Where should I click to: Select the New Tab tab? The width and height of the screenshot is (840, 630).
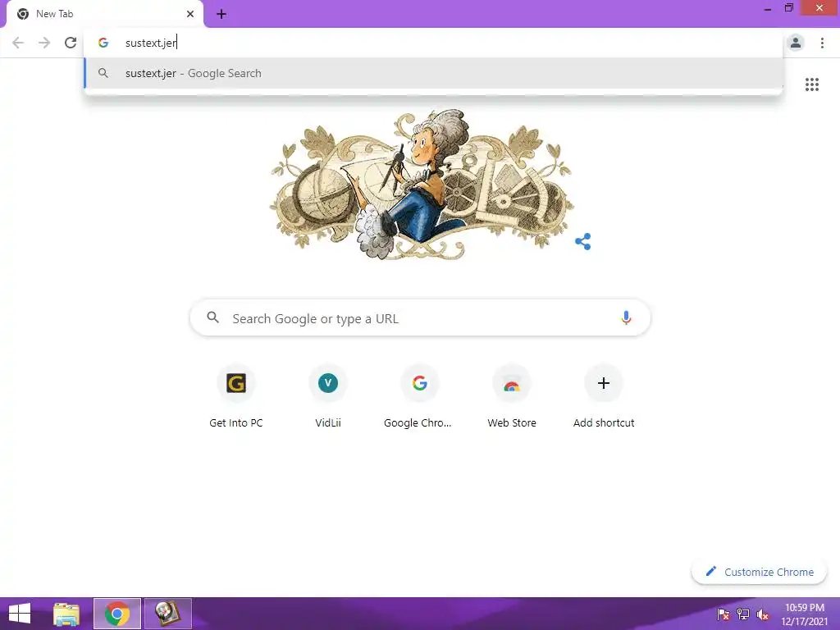105,15
